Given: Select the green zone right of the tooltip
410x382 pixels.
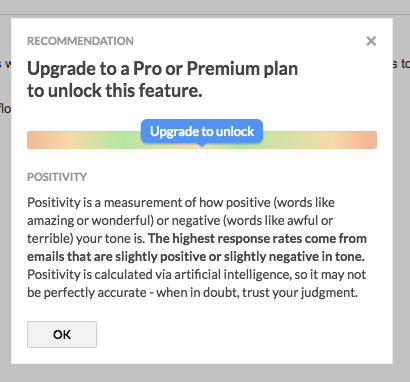Looking at the screenshot, I should [277, 140].
